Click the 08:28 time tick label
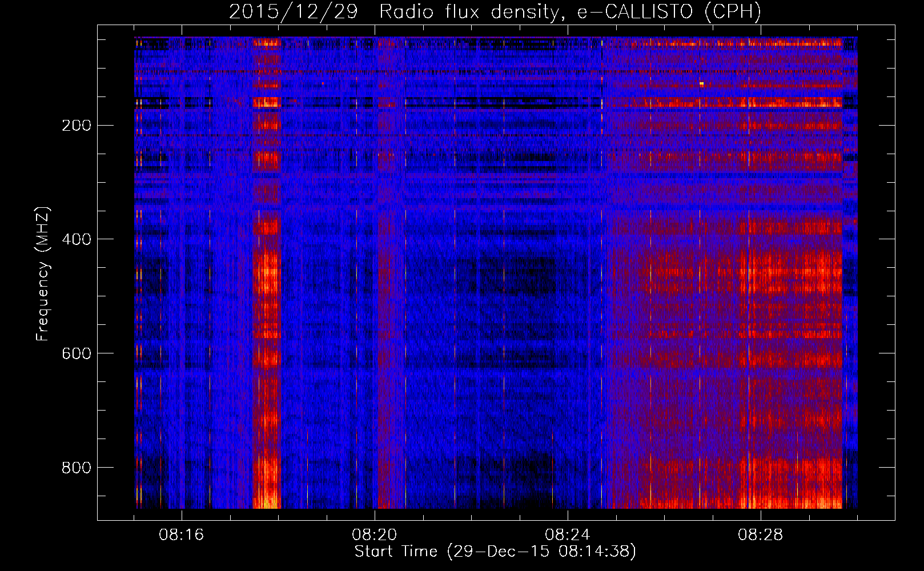This screenshot has height=571, width=924. (761, 535)
